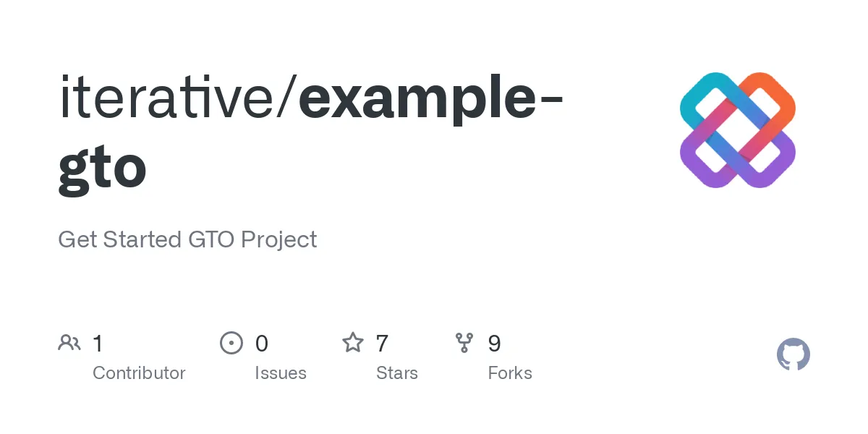
Task: Open the bold "example-" repository title
Action: (431, 101)
